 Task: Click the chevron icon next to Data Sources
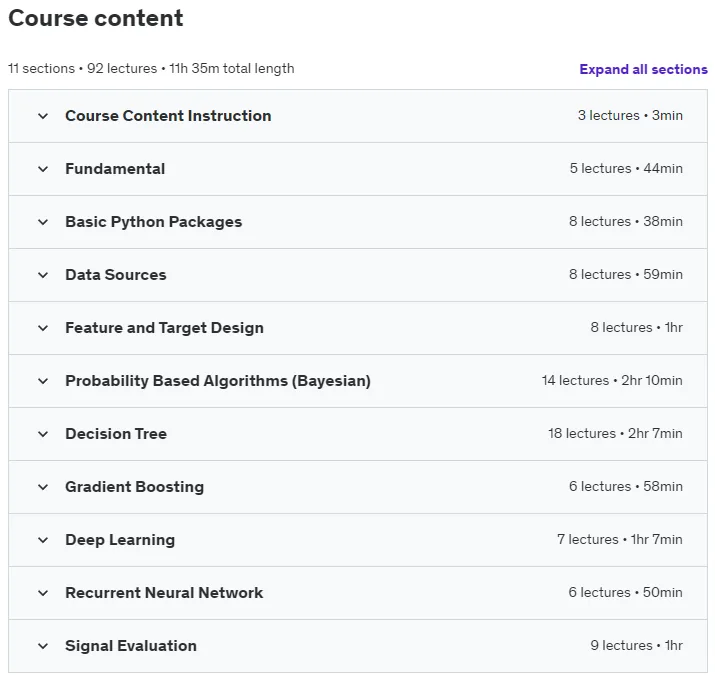click(43, 275)
